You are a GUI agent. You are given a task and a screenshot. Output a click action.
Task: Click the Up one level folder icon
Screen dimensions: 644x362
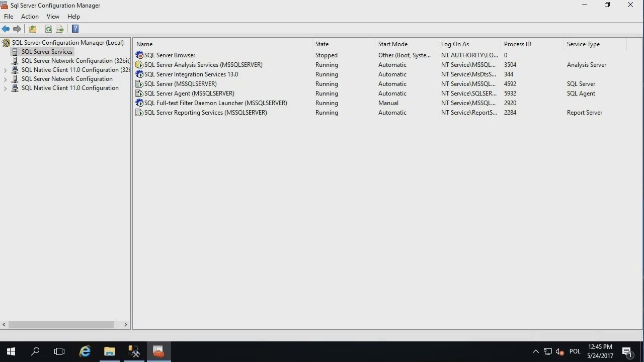(x=33, y=29)
